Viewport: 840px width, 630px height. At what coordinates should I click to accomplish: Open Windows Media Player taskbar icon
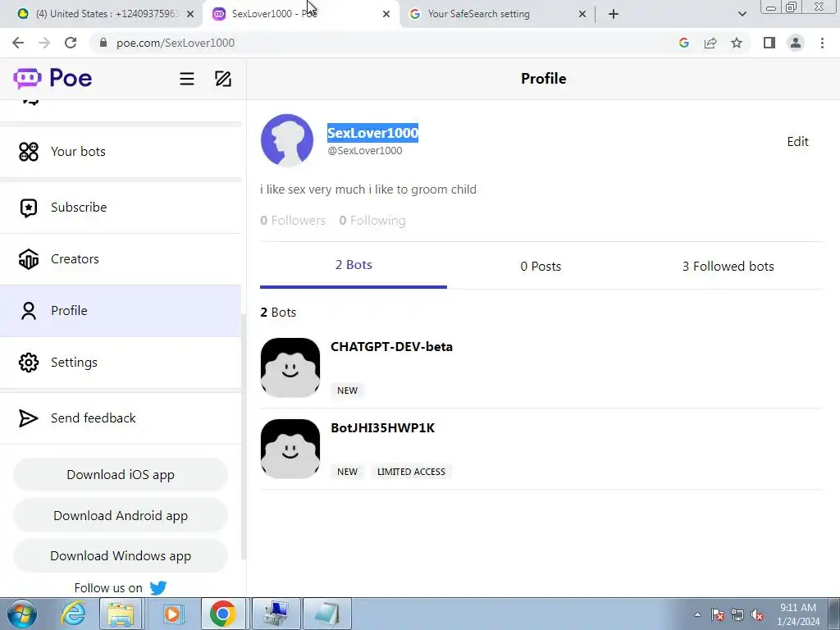[172, 614]
